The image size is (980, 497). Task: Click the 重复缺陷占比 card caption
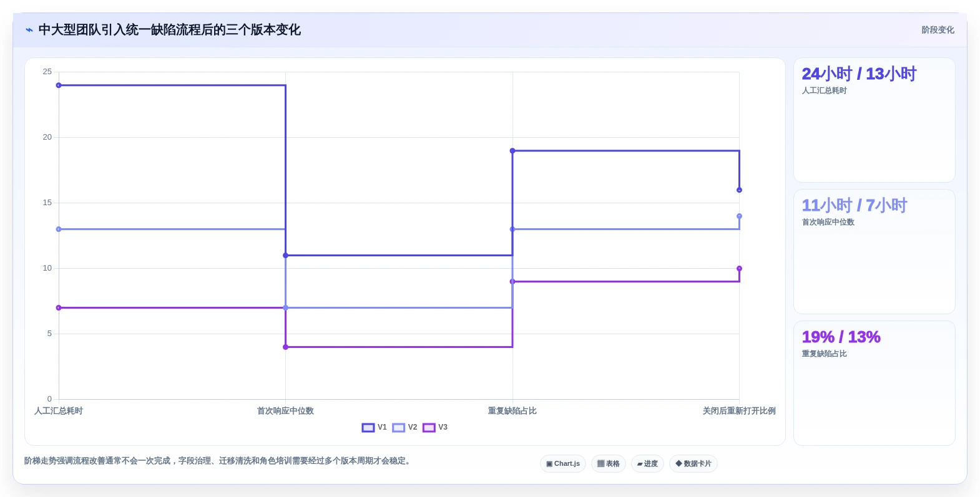point(824,354)
